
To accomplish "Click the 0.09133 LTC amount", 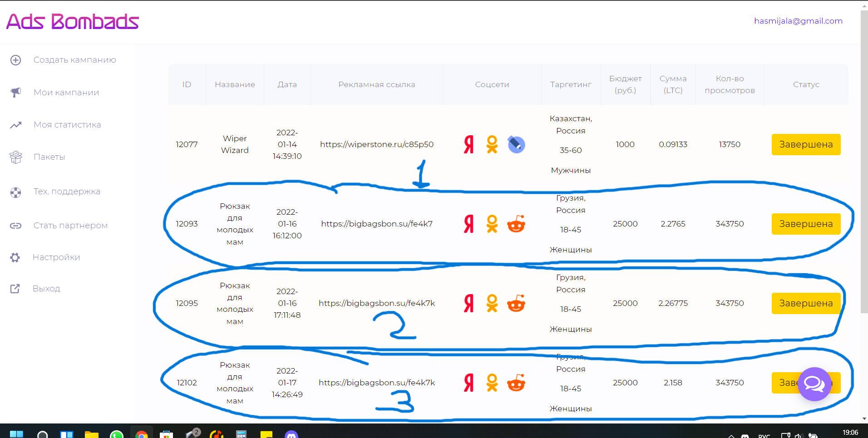I will pos(673,144).
